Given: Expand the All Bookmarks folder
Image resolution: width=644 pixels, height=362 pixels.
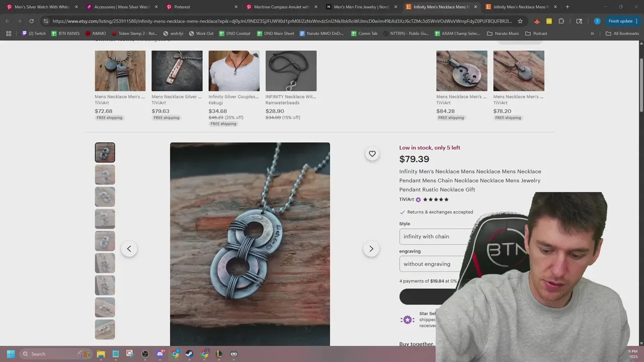Looking at the screenshot, I should (x=622, y=34).
